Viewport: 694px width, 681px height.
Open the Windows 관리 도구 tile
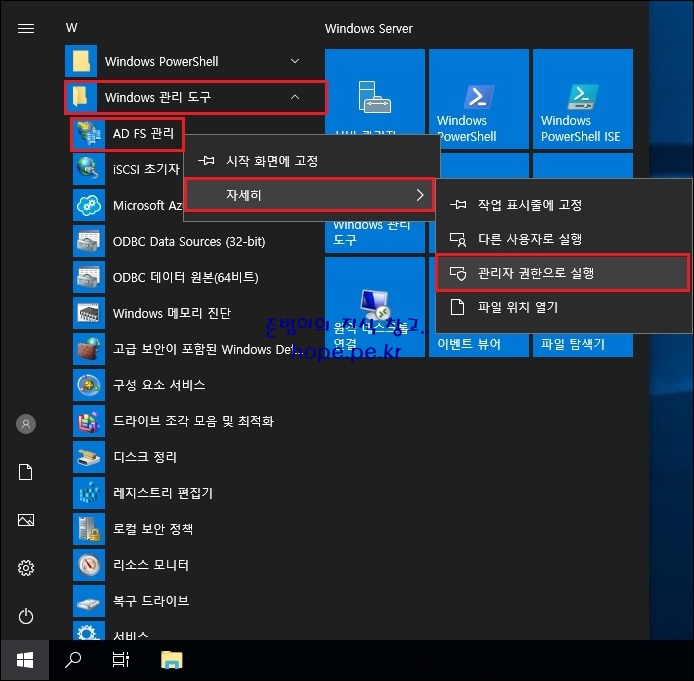(374, 236)
